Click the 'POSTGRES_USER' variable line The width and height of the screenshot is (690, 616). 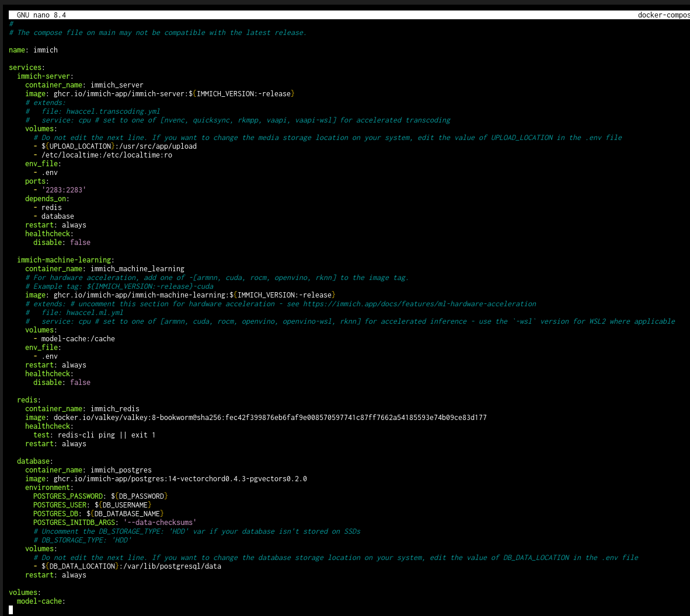coord(92,505)
